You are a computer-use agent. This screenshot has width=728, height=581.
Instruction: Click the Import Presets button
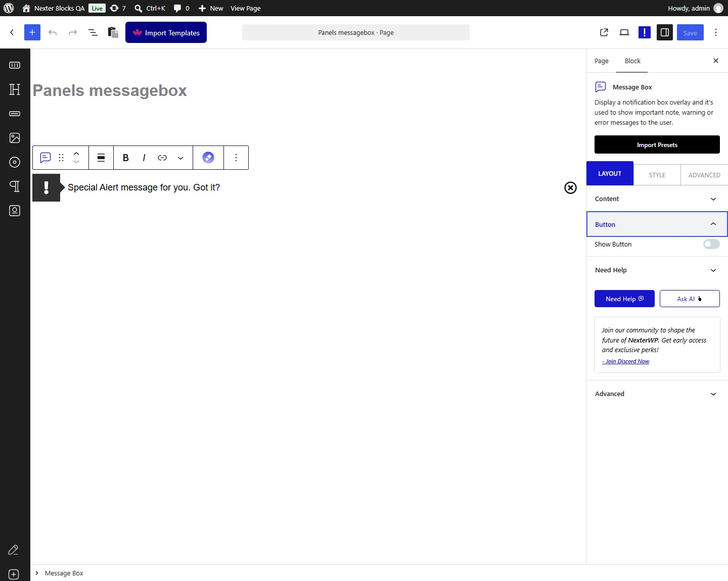pos(657,144)
